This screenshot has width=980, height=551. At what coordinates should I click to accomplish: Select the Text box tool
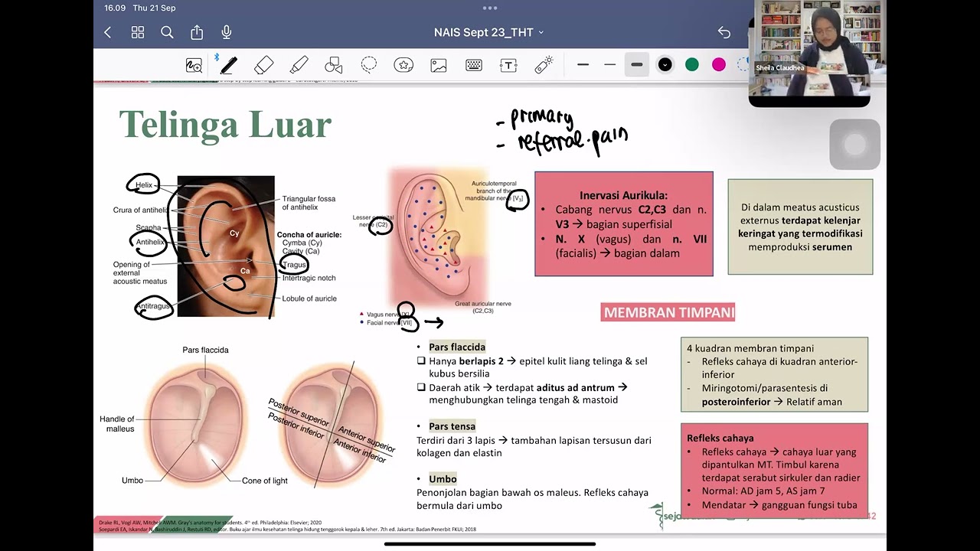pyautogui.click(x=508, y=65)
